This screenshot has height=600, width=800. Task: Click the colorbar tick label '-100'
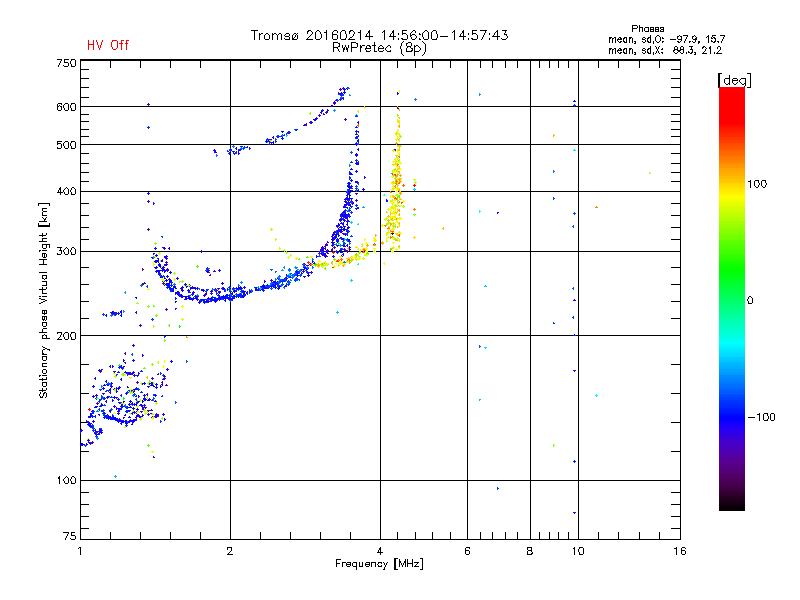pyautogui.click(x=761, y=417)
